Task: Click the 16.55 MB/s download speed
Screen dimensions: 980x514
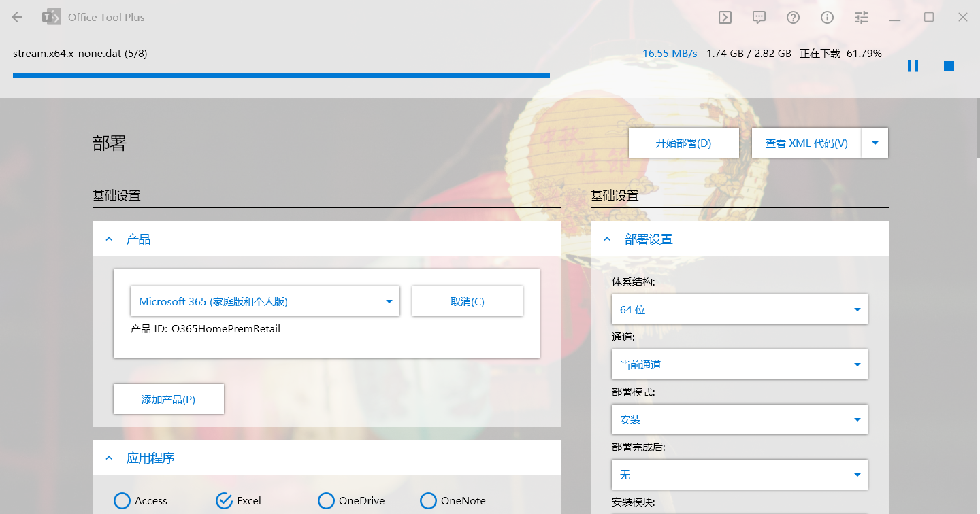Action: point(670,53)
